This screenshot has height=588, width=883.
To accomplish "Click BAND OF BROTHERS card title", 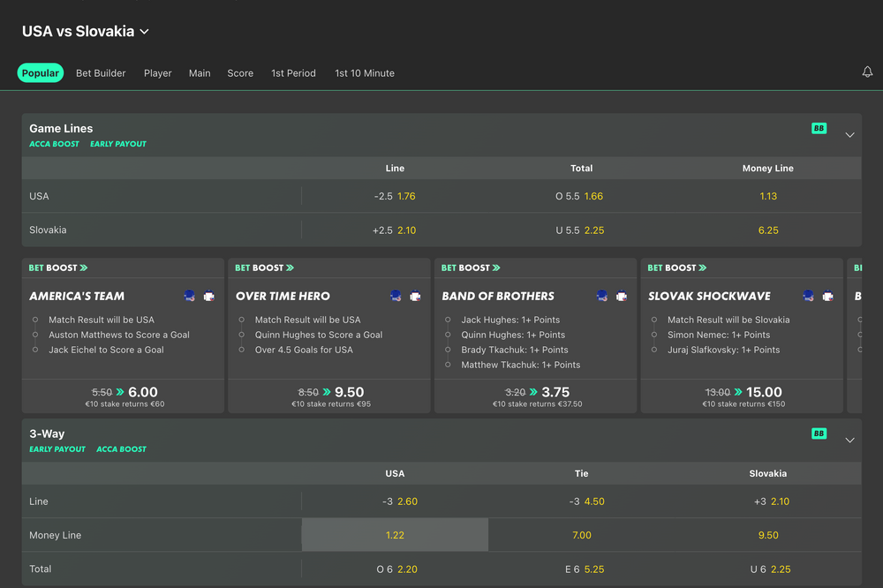I will (498, 297).
